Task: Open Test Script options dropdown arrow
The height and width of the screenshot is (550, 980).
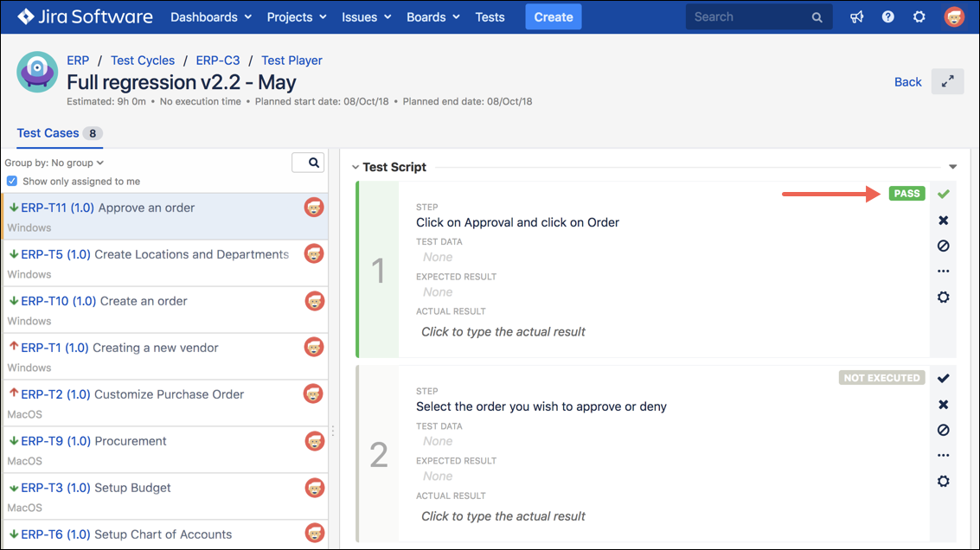Action: tap(952, 167)
